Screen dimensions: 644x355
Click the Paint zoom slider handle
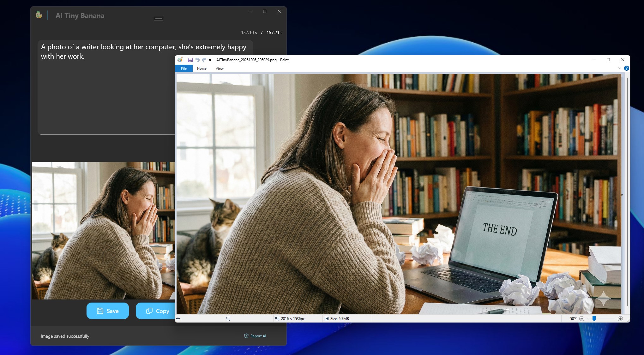594,319
